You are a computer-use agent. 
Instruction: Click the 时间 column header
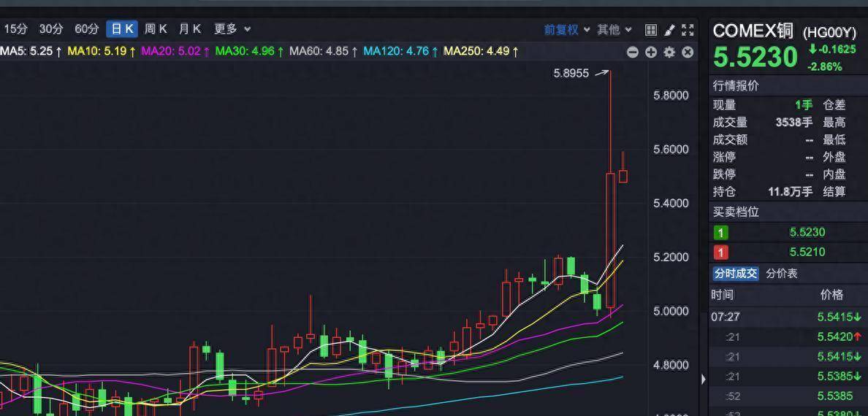click(x=723, y=295)
